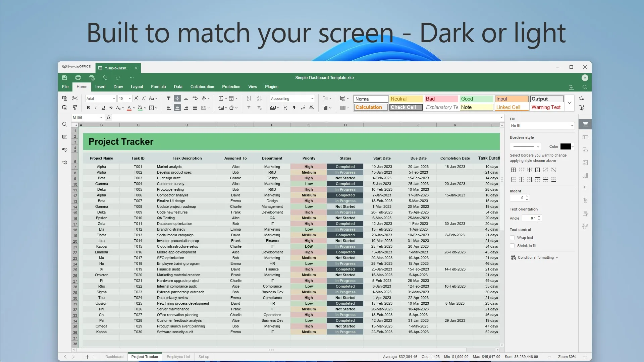Click Align Right icon
Image resolution: width=644 pixels, height=362 pixels.
point(186,108)
